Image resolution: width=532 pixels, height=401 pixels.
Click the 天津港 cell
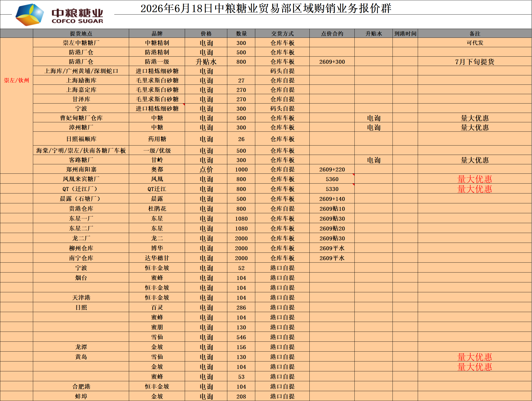[81, 297]
